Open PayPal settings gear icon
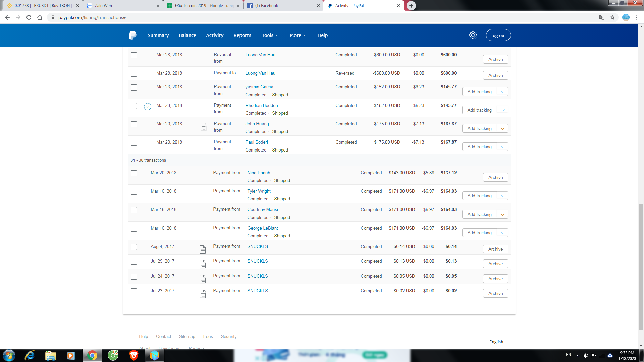 pyautogui.click(x=473, y=35)
